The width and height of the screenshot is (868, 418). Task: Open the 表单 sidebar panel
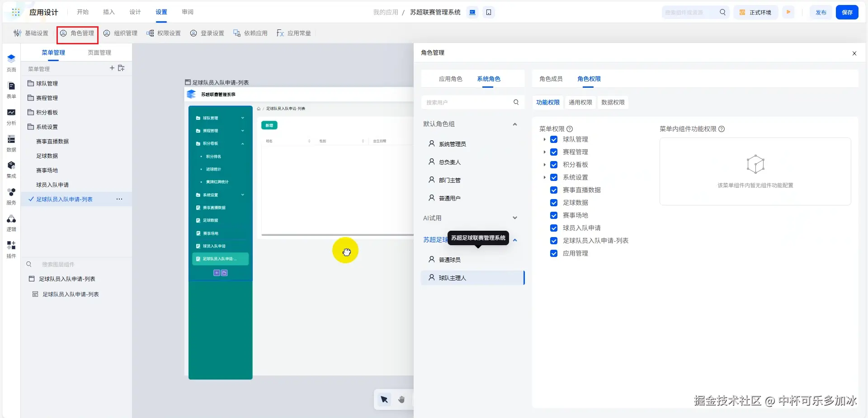pos(11,90)
